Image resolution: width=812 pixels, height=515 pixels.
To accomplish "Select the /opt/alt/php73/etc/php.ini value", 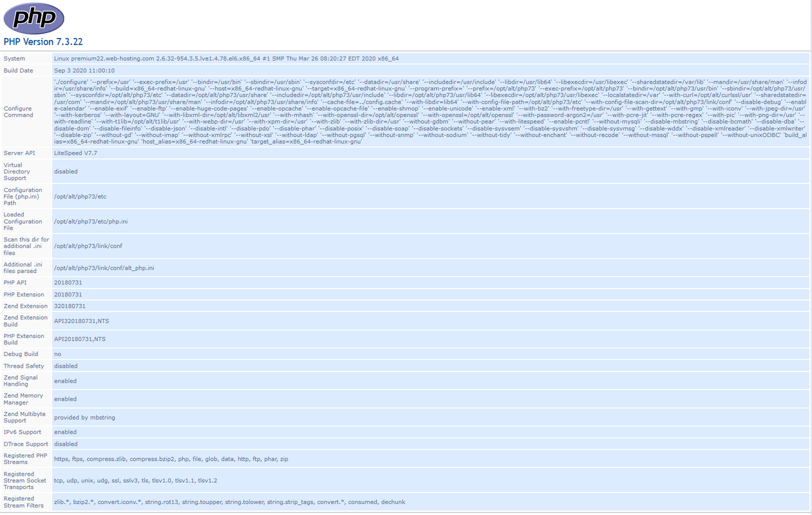I will [91, 221].
